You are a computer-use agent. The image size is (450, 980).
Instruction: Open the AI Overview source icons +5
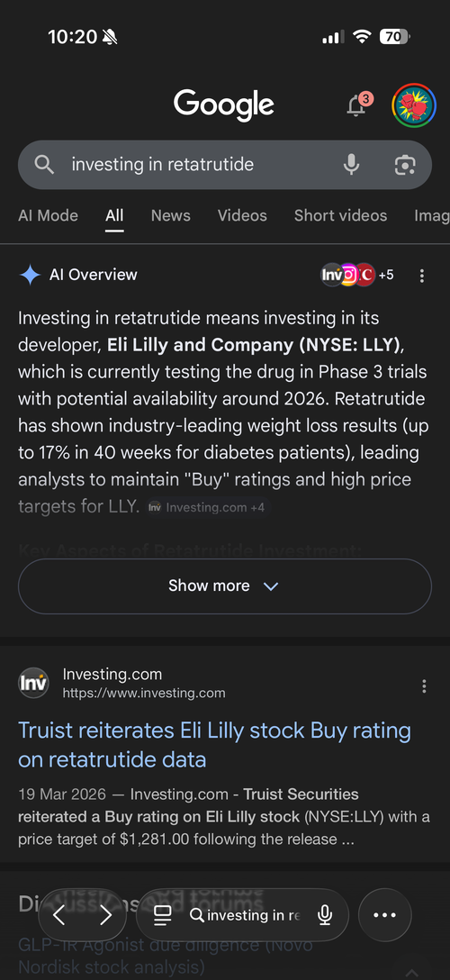pyautogui.click(x=357, y=275)
